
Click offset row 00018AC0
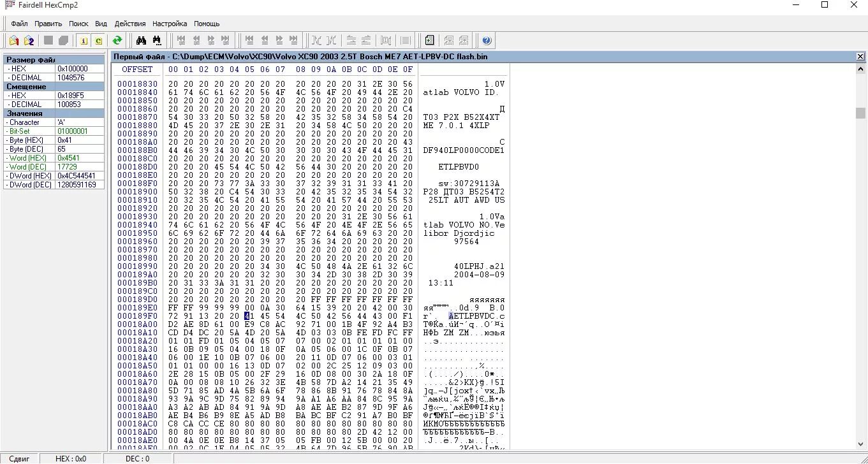pos(137,424)
